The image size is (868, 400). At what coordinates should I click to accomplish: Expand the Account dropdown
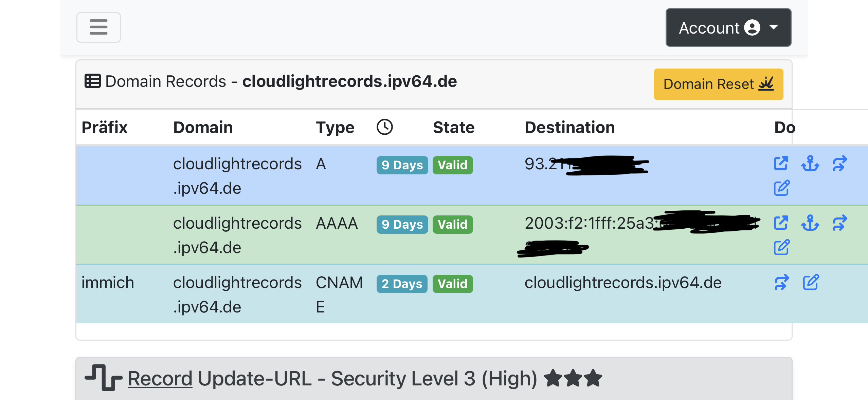tap(728, 27)
